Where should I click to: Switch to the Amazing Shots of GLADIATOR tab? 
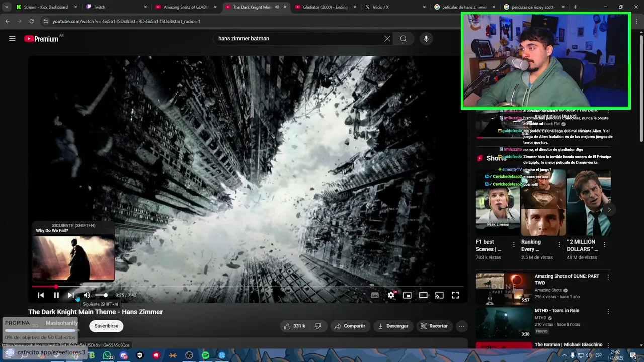coord(185,7)
